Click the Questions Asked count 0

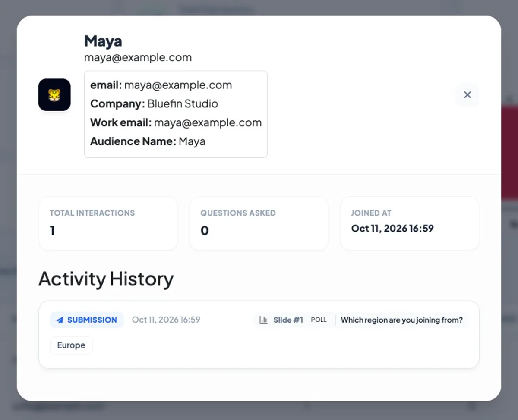[x=205, y=231]
